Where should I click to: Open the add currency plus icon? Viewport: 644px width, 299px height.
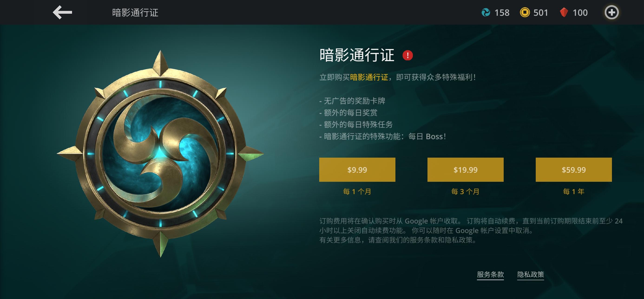point(611,13)
